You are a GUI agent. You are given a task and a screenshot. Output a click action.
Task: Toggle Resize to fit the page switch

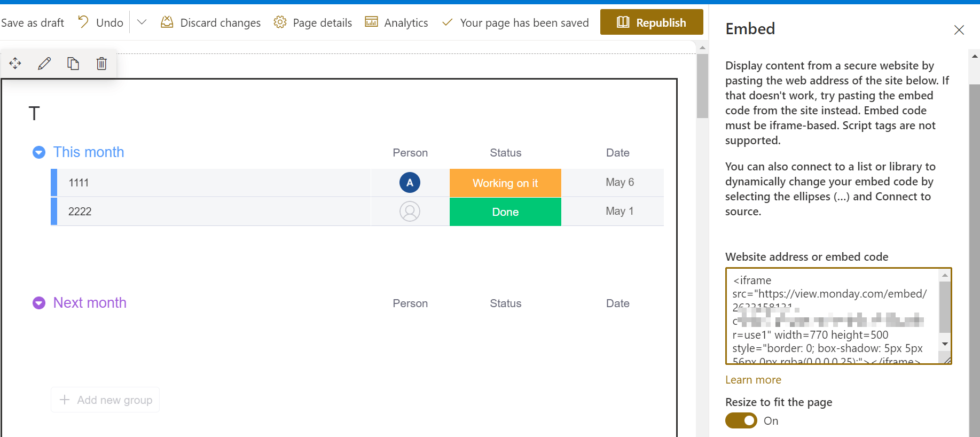pyautogui.click(x=741, y=421)
